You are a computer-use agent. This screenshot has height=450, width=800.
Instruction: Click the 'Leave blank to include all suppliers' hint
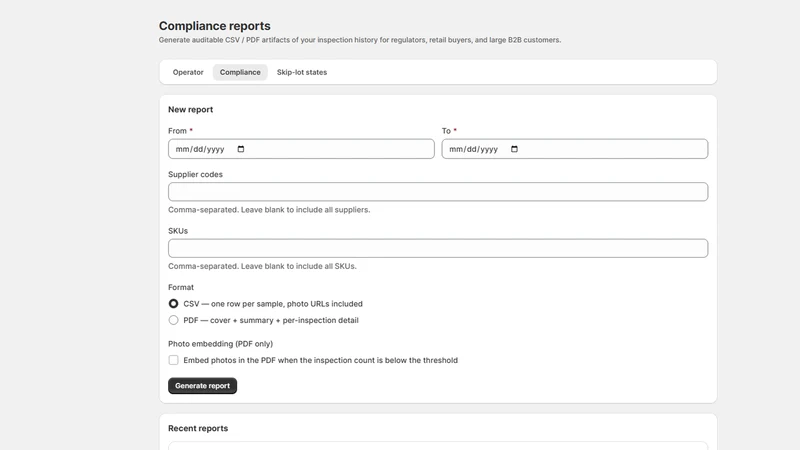click(269, 210)
